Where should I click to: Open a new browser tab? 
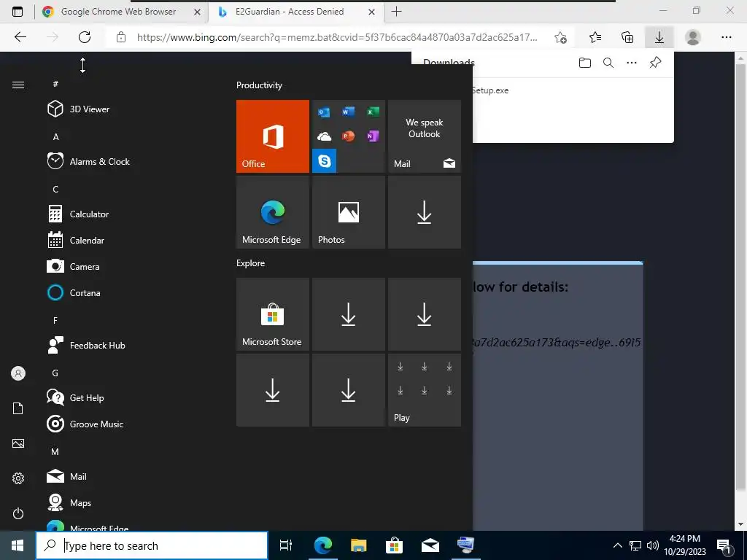(396, 12)
